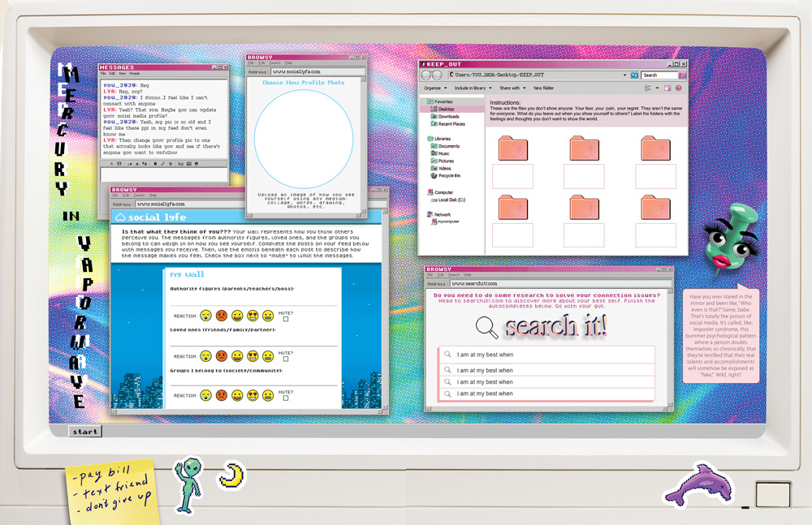812x525 pixels.
Task: Click the start button on the taskbar
Action: [85, 432]
